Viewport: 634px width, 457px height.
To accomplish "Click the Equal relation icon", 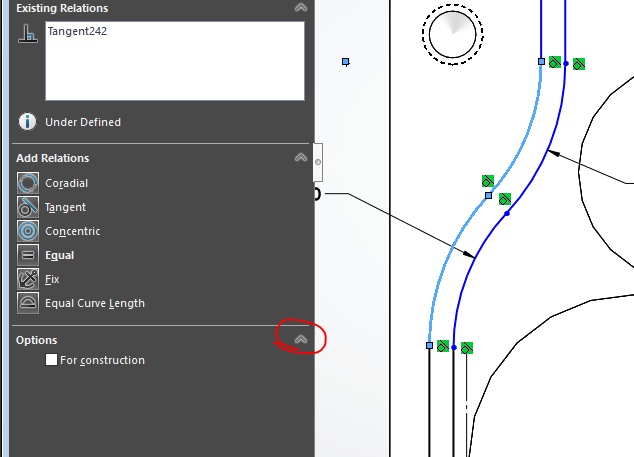I will 28,255.
